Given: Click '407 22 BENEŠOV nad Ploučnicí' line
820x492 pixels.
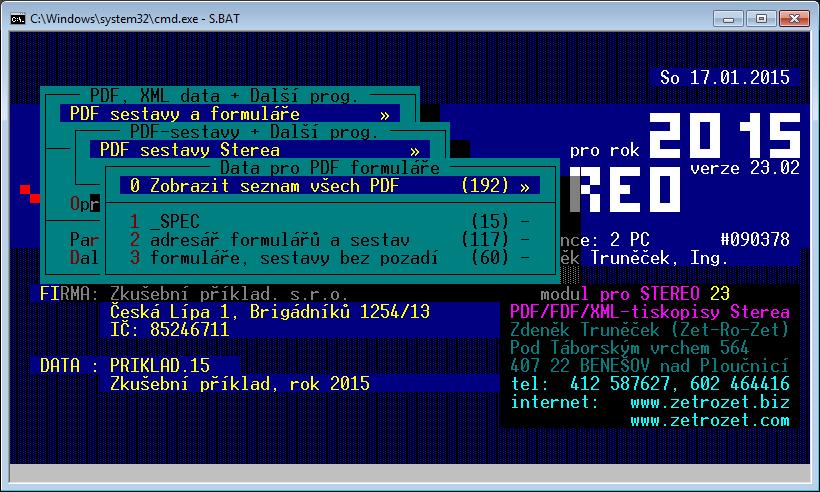Looking at the screenshot, I should [x=650, y=365].
